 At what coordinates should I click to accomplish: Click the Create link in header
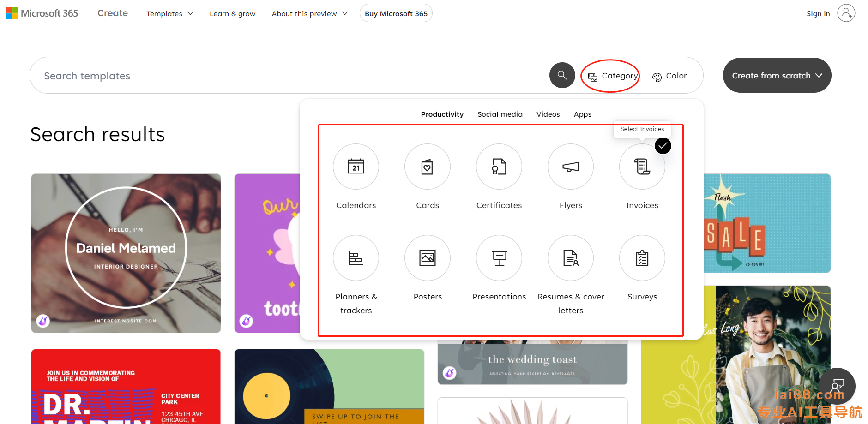[x=113, y=13]
